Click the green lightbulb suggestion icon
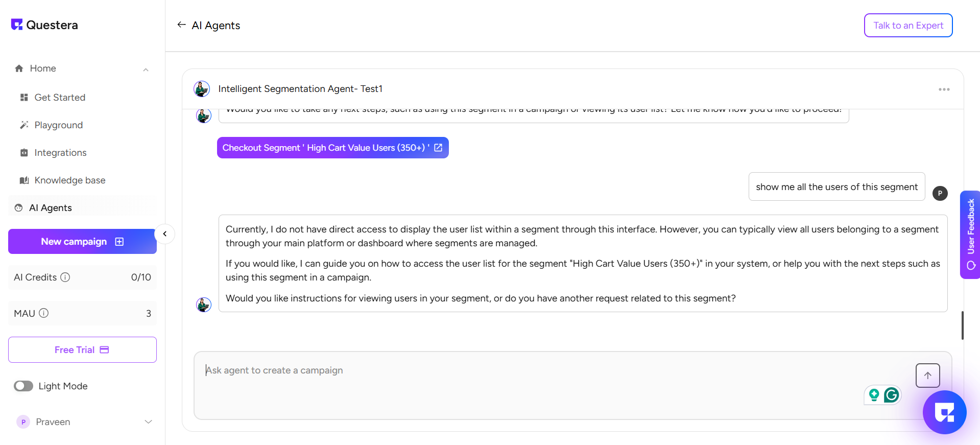 874,395
